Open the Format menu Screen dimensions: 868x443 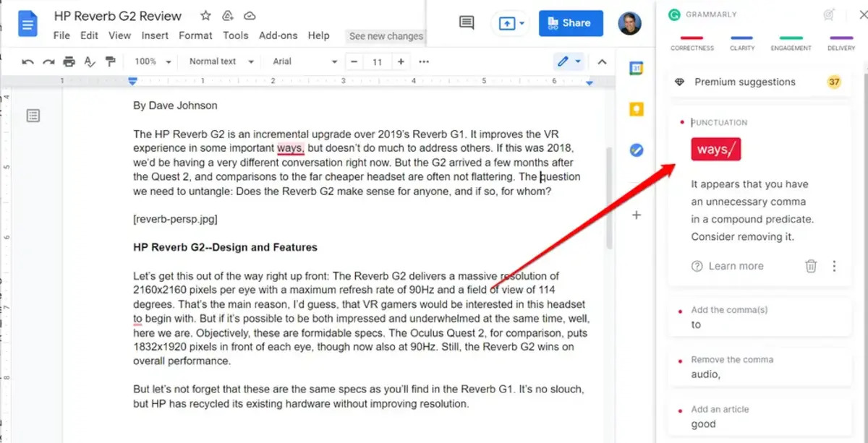point(195,35)
